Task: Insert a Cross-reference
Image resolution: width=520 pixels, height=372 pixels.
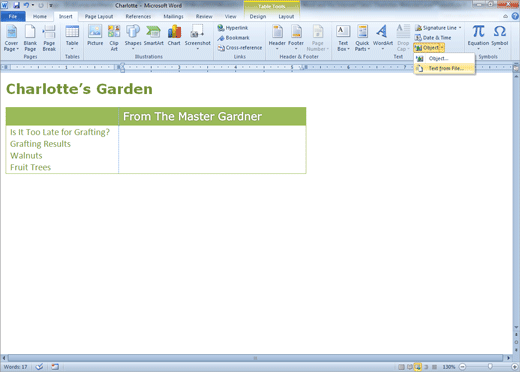Action: [240, 48]
